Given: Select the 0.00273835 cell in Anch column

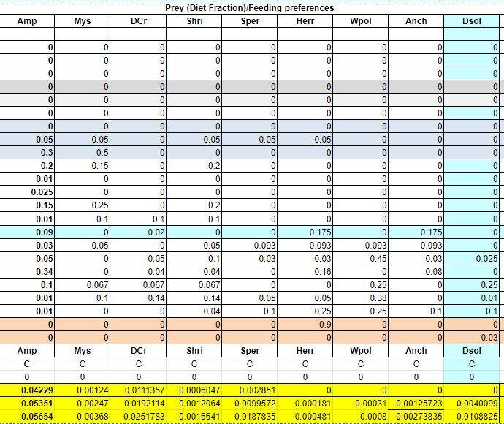Looking at the screenshot, I should click(x=416, y=417).
